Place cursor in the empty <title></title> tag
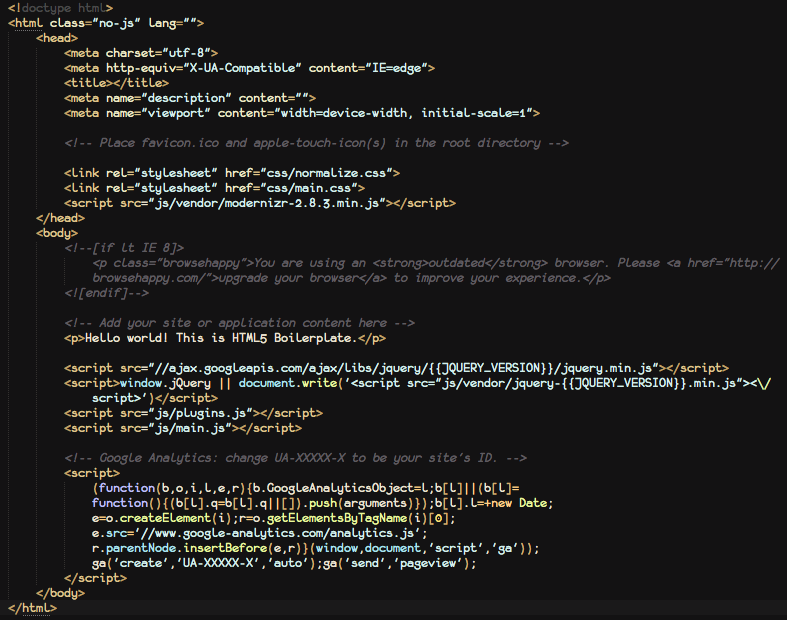This screenshot has width=787, height=620. (x=116, y=83)
